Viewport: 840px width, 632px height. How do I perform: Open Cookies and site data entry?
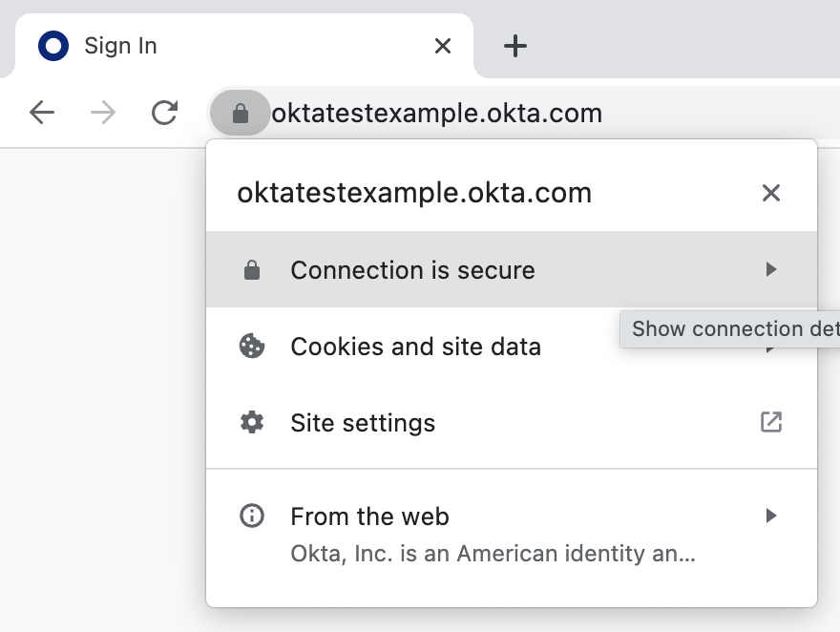415,347
